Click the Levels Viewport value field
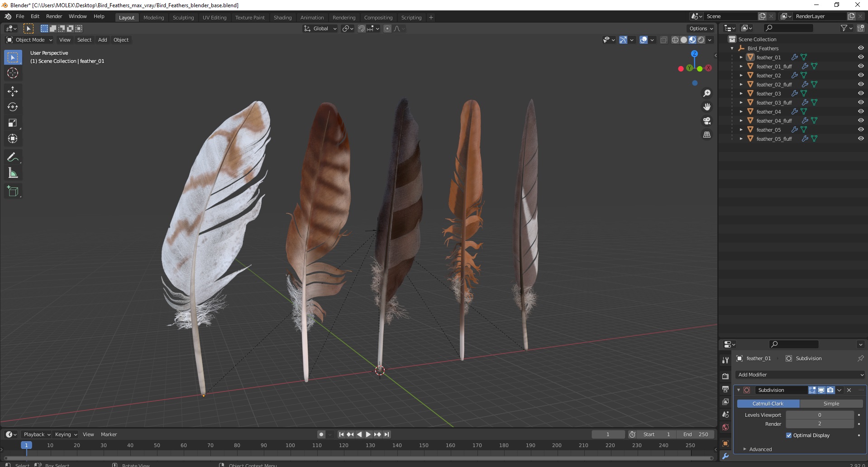The width and height of the screenshot is (868, 467). click(x=820, y=415)
